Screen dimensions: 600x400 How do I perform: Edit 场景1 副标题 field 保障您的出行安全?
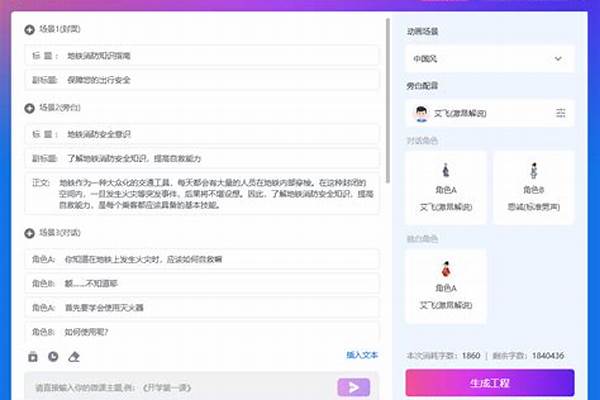tap(202, 80)
